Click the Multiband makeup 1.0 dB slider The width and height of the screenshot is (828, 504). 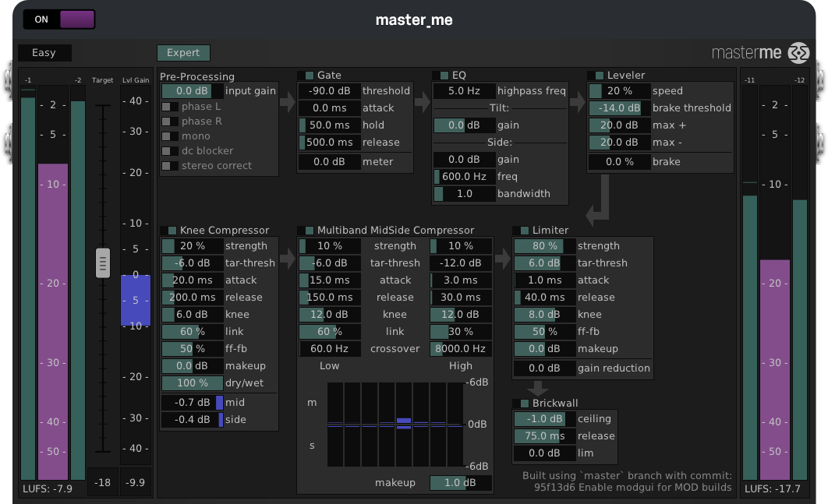[x=461, y=483]
